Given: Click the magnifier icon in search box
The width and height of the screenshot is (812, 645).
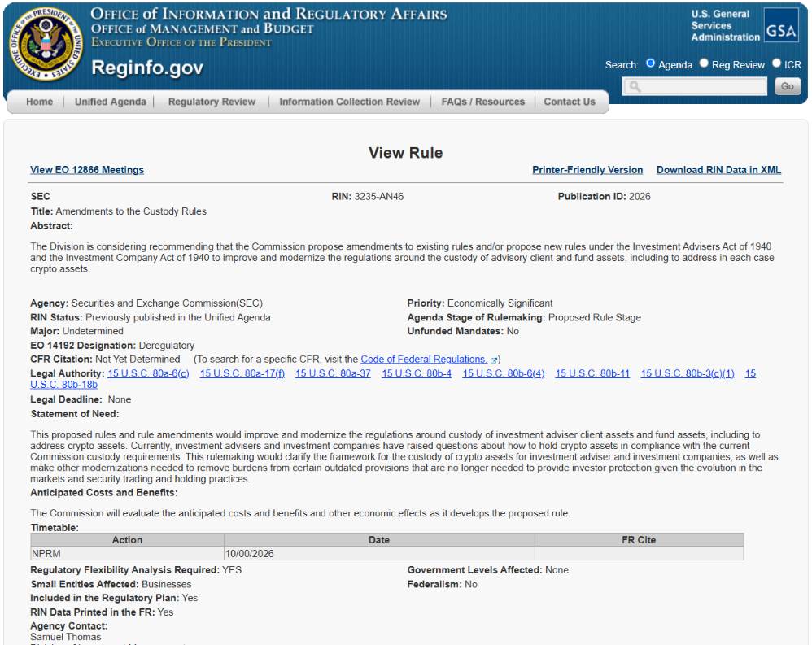Looking at the screenshot, I should point(635,86).
